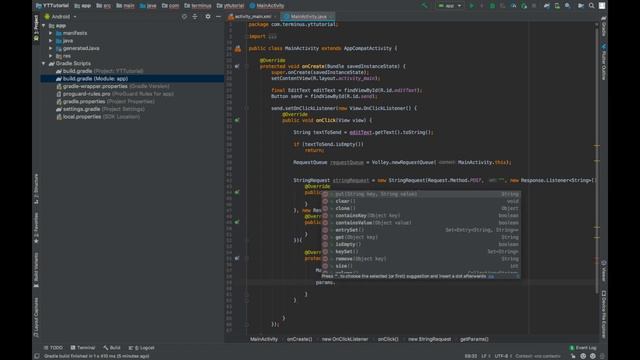Expand the java folder
640x360 pixels.
click(51, 41)
